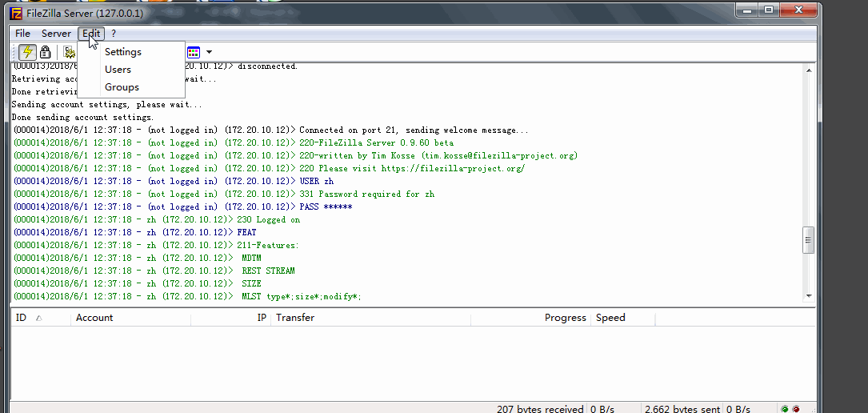
Task: Click 'Connected on port 21' log line
Action: coord(271,130)
